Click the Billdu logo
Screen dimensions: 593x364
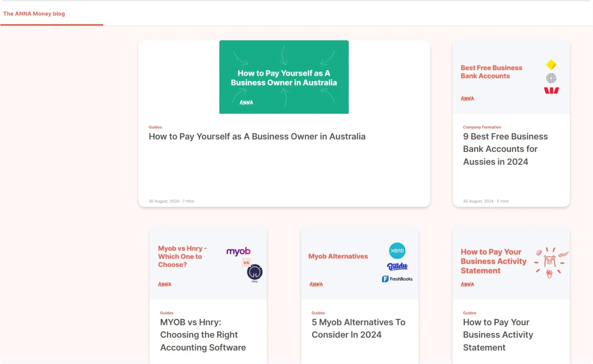397,266
